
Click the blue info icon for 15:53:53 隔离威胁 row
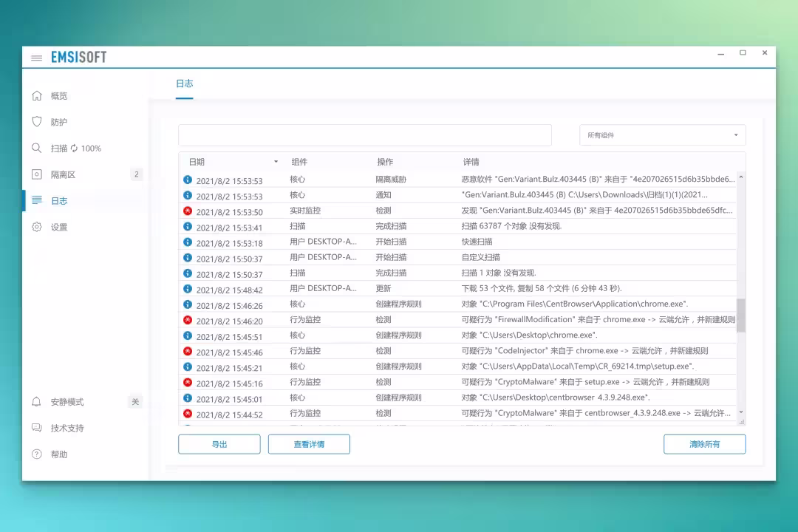pos(188,180)
